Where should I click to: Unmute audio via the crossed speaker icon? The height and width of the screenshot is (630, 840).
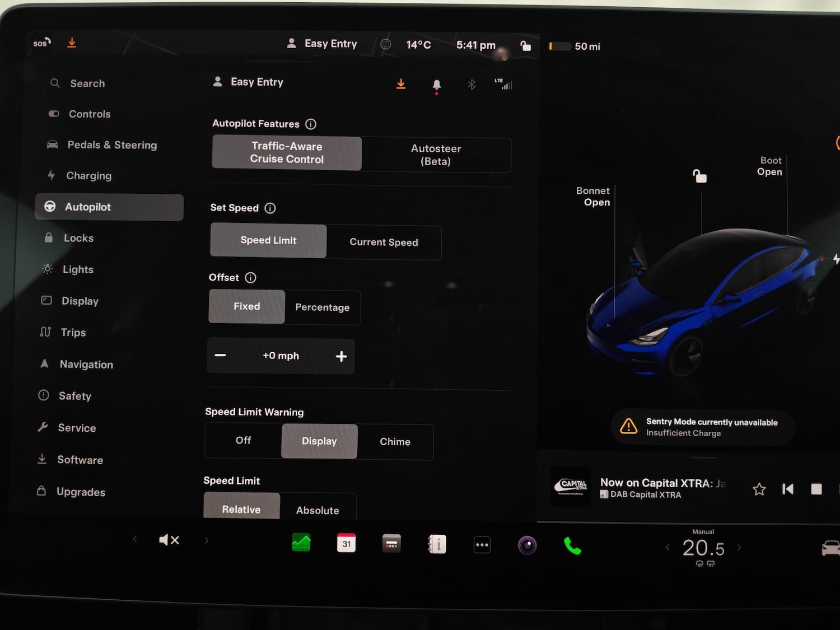(x=169, y=539)
